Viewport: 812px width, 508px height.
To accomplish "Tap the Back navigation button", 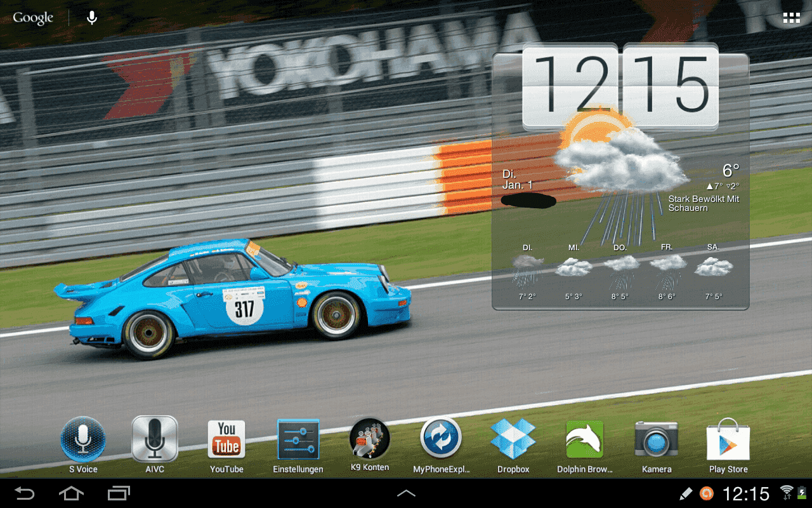I will pyautogui.click(x=25, y=493).
